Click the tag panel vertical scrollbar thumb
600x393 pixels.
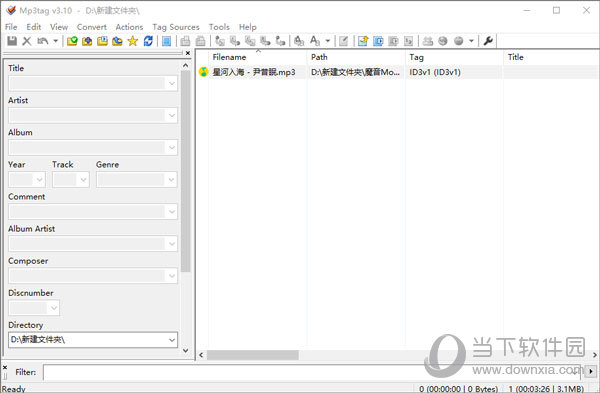pos(186,171)
